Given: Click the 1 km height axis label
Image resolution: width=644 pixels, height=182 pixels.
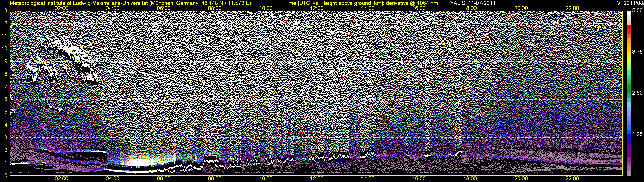Looking at the screenshot, I should pyautogui.click(x=6, y=163).
